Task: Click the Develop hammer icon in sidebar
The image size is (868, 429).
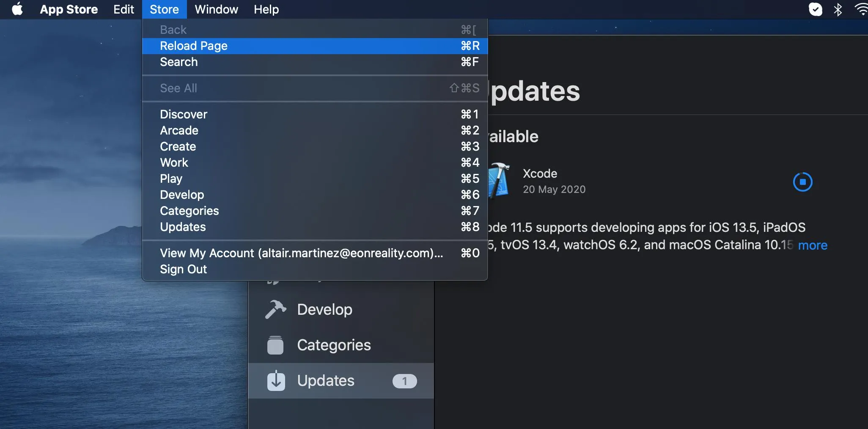Action: (276, 309)
